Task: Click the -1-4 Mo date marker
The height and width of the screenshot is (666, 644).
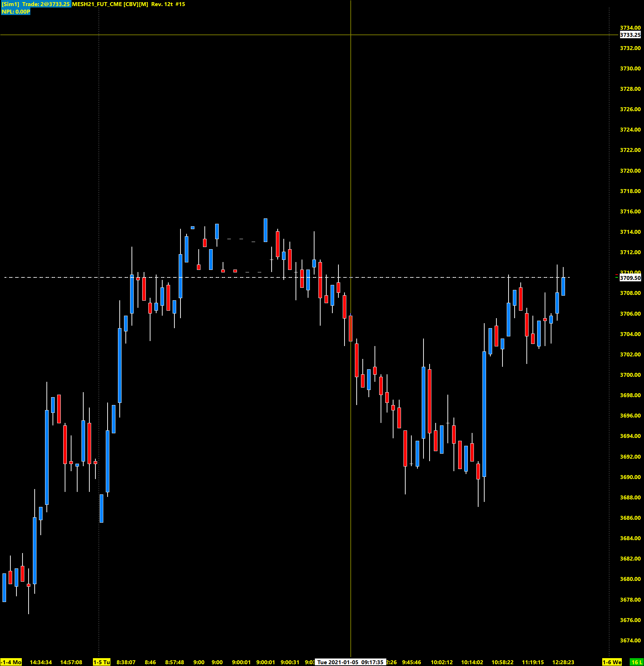Action: [x=11, y=662]
